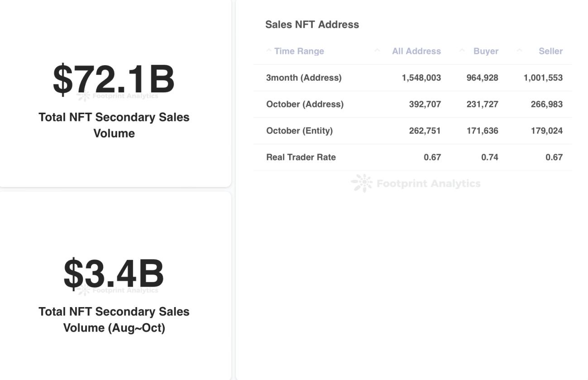
Task: Select the Real Trader Rate row label
Action: pos(301,157)
